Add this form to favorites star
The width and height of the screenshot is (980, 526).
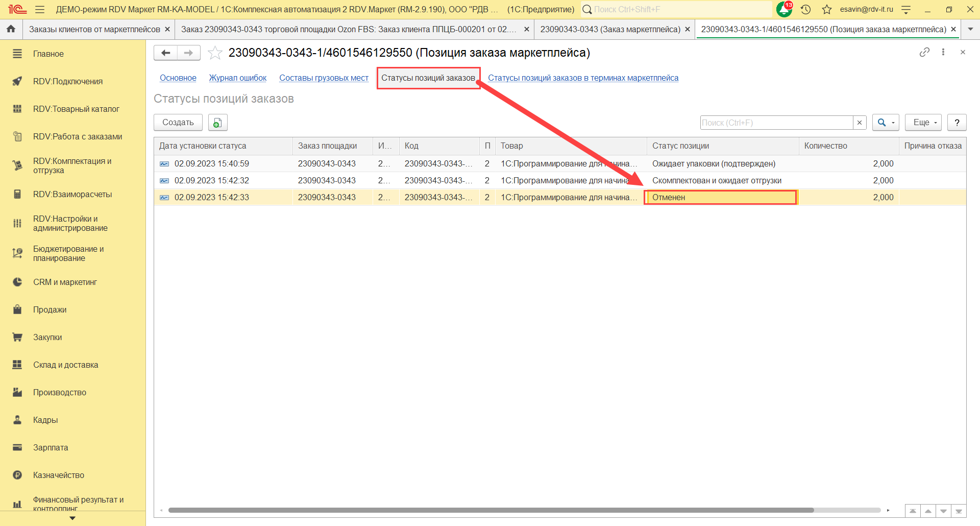point(215,53)
